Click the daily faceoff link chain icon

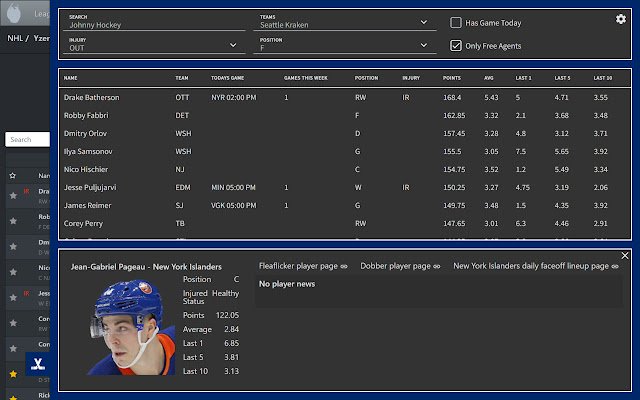coord(615,267)
